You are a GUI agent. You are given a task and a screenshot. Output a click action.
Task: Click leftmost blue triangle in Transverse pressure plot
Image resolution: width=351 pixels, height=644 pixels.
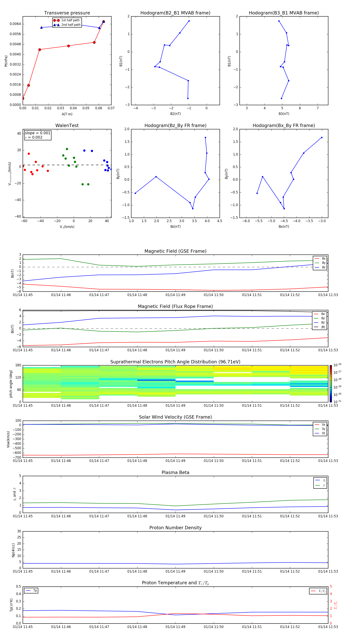coord(42,28)
